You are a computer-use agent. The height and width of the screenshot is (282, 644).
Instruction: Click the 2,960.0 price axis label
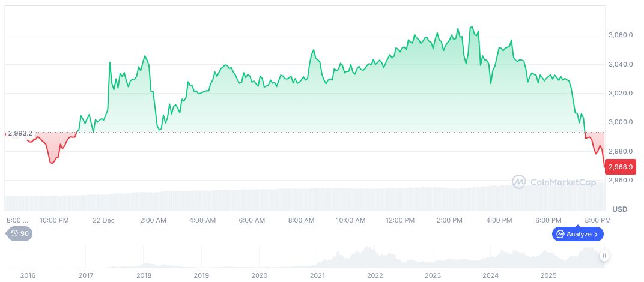click(621, 180)
